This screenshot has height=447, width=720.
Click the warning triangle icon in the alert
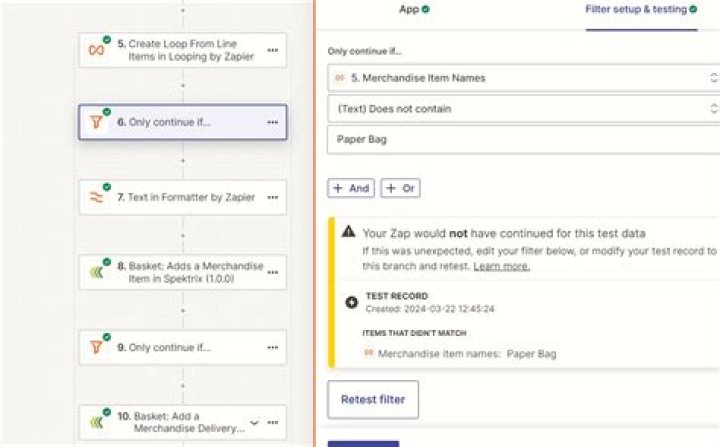pyautogui.click(x=349, y=231)
